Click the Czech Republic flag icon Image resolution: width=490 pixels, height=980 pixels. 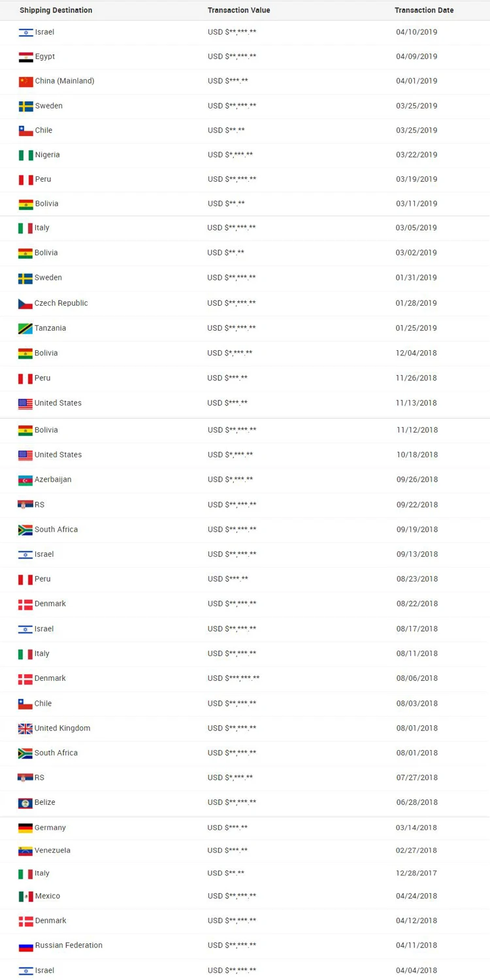coord(25,304)
